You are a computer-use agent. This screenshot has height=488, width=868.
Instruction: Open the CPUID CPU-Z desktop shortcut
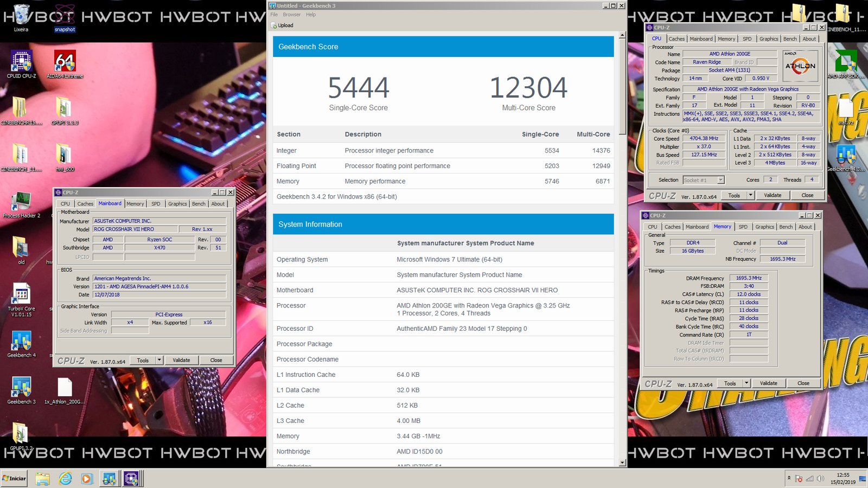click(21, 62)
